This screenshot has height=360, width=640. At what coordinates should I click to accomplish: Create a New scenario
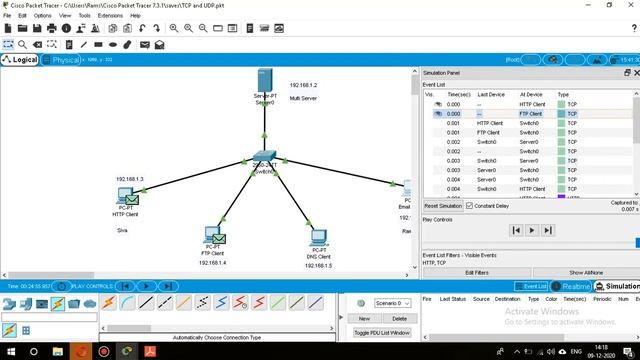(364, 319)
